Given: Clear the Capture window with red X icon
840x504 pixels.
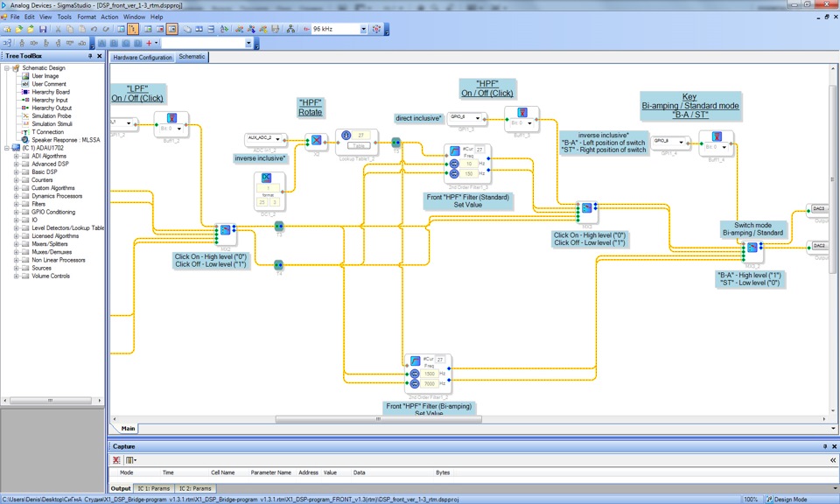Looking at the screenshot, I should point(116,460).
